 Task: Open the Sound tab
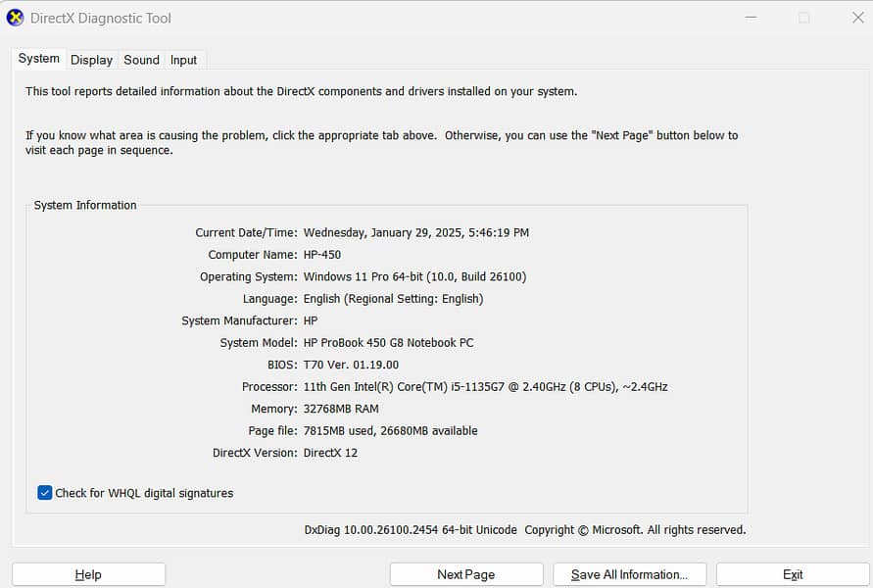pos(141,60)
